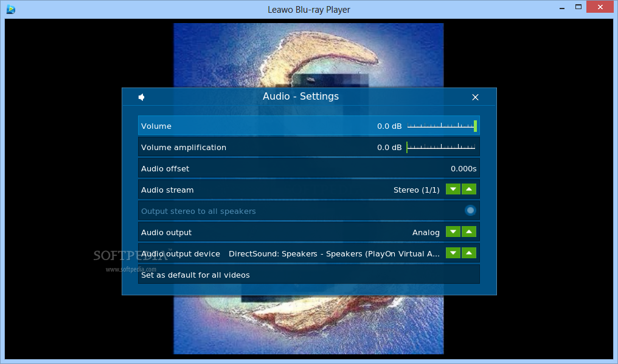This screenshot has width=618, height=364.
Task: Click the Analog audio output value
Action: 426,232
